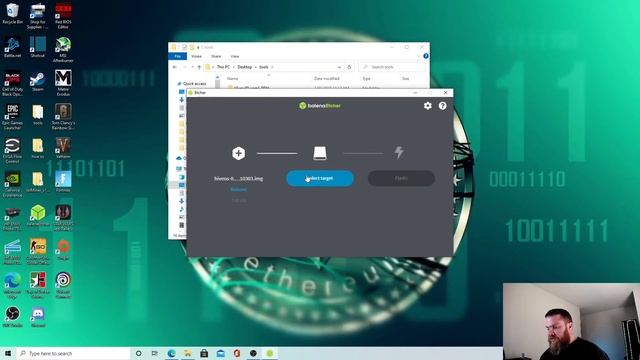Click Cortana circle on the taskbar
The width and height of the screenshot is (640, 360).
138,353
